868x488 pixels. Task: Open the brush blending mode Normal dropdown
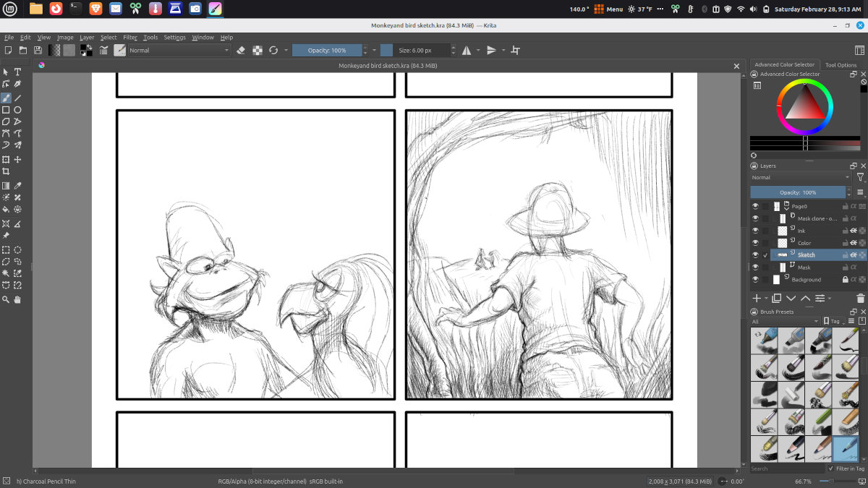point(179,51)
